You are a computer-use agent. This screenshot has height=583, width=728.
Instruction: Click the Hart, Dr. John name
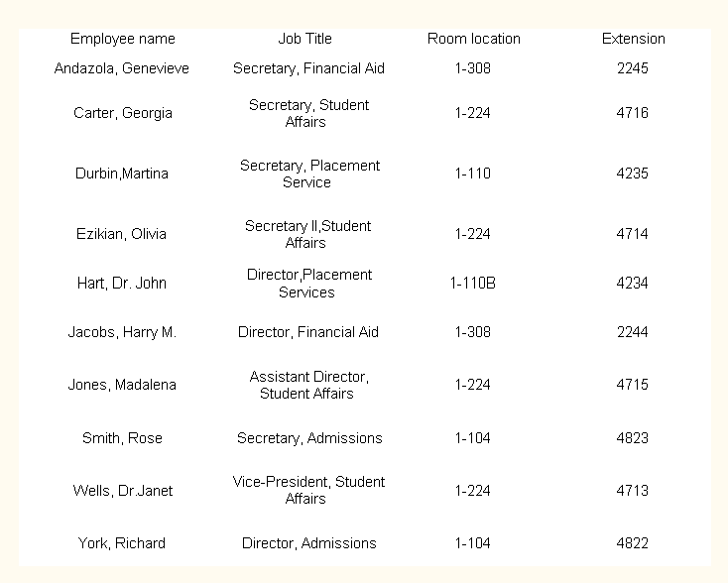[122, 283]
